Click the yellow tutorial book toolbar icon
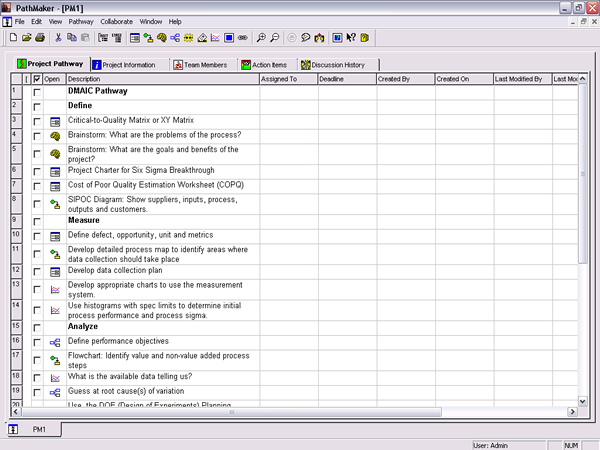Viewport: 600px width, 450px height. 364,38
